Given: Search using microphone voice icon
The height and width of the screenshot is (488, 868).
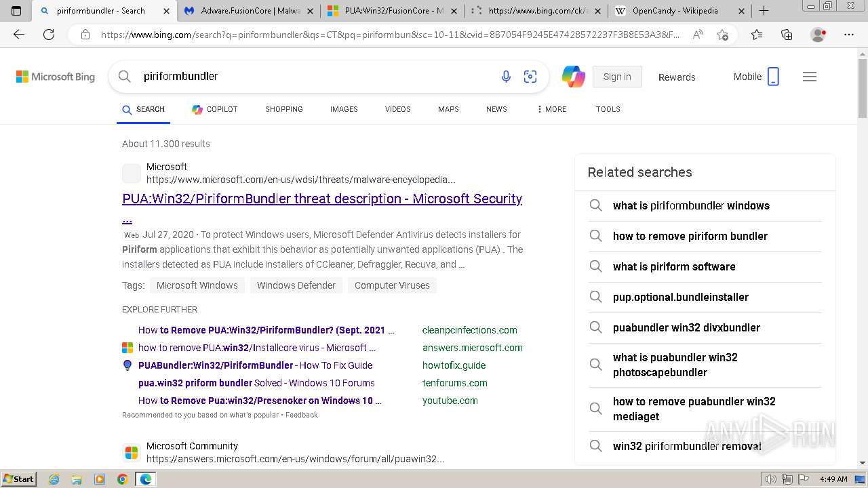Looking at the screenshot, I should (x=506, y=77).
